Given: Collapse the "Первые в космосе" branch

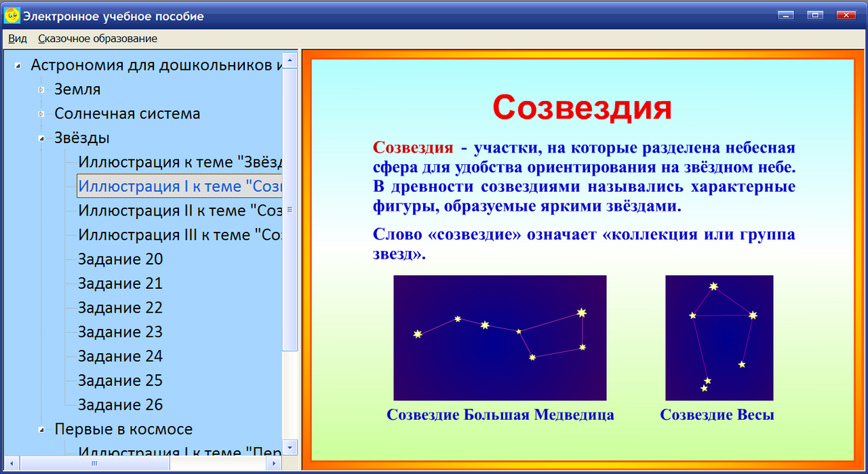Looking at the screenshot, I should coord(43,429).
